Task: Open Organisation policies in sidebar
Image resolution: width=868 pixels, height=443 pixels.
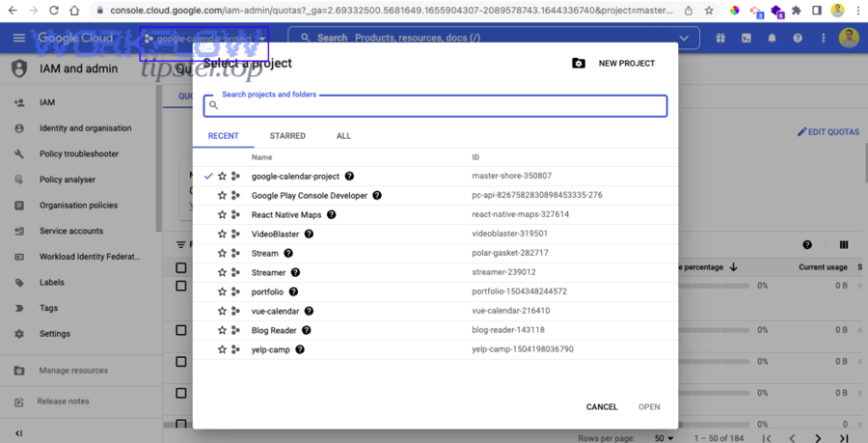Action: [80, 206]
